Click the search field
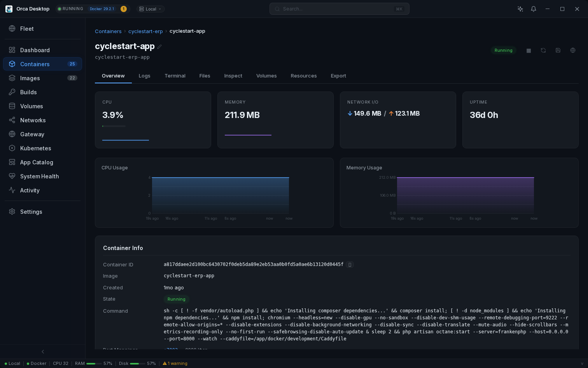The width and height of the screenshot is (588, 368). point(339,9)
